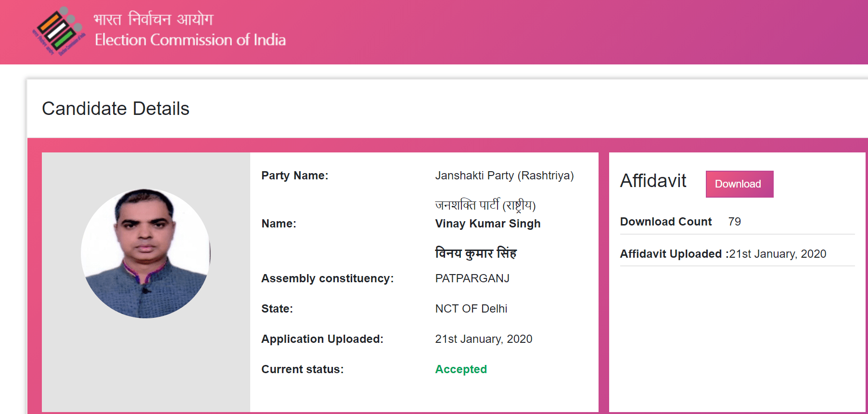Select the Download Count value 79
The image size is (868, 414).
click(734, 222)
